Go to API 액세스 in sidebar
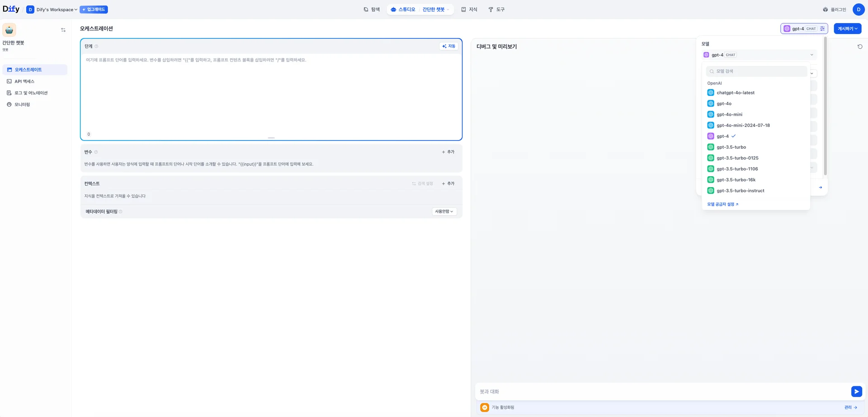Screen dimensions: 868x417 coord(24,81)
